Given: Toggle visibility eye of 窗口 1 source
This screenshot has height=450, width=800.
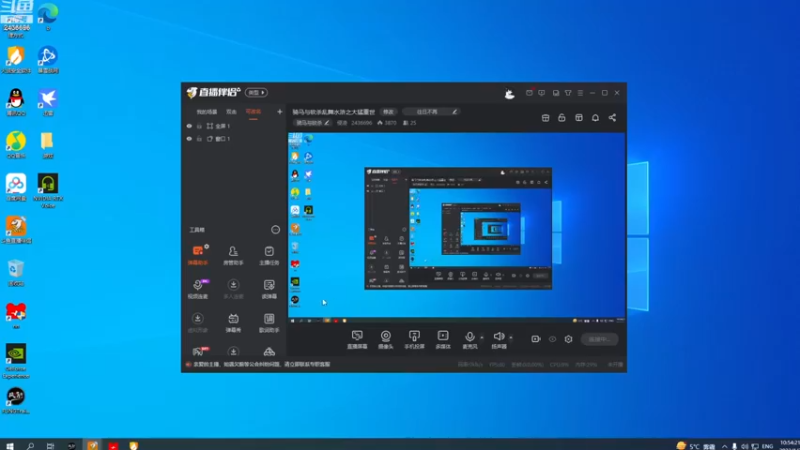Looking at the screenshot, I should (189, 139).
